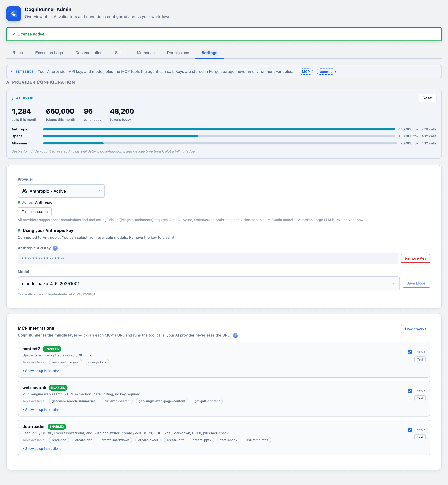Click the create-excel tool chip

pyautogui.click(x=148, y=440)
